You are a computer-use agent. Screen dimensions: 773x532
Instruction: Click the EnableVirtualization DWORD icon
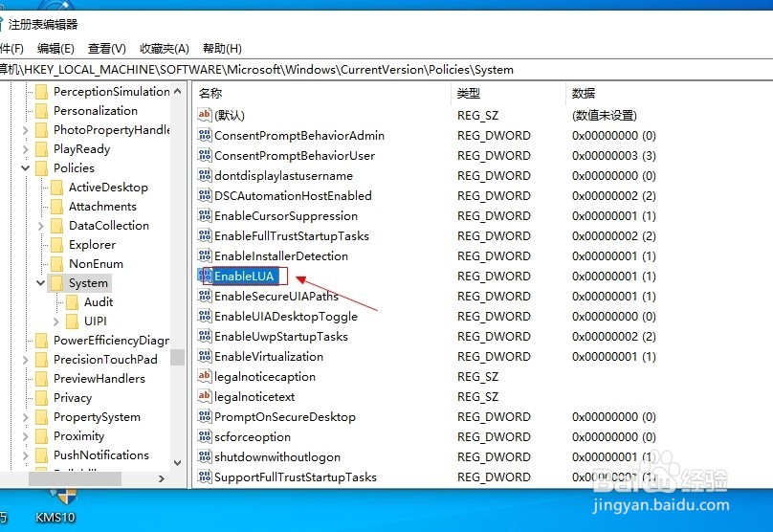pos(205,356)
